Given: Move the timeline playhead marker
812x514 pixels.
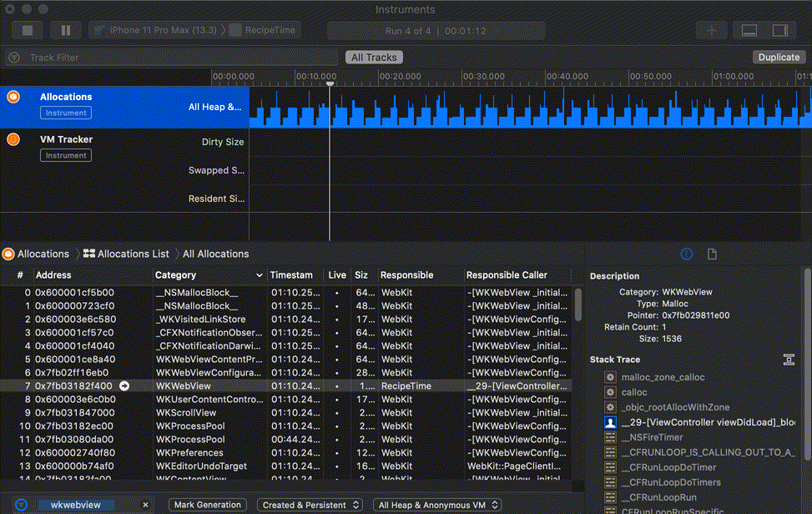Looking at the screenshot, I should (330, 83).
